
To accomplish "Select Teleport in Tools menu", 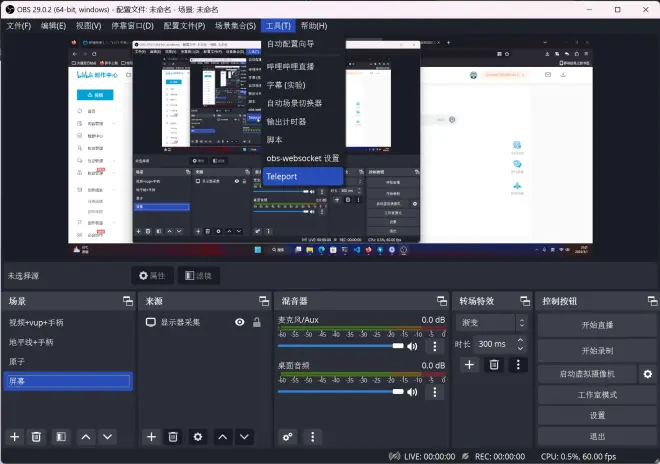I will pyautogui.click(x=303, y=176).
